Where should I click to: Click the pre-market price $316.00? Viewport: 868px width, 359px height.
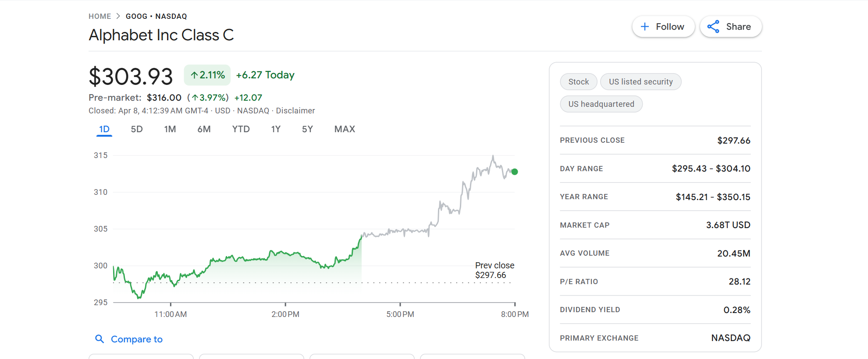pos(164,98)
